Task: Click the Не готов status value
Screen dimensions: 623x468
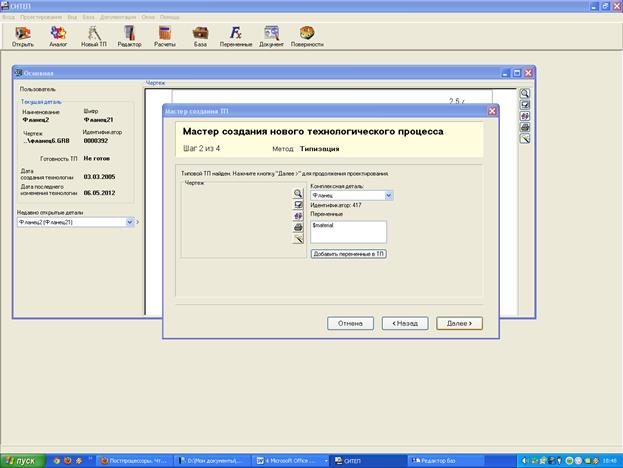Action: (97, 158)
